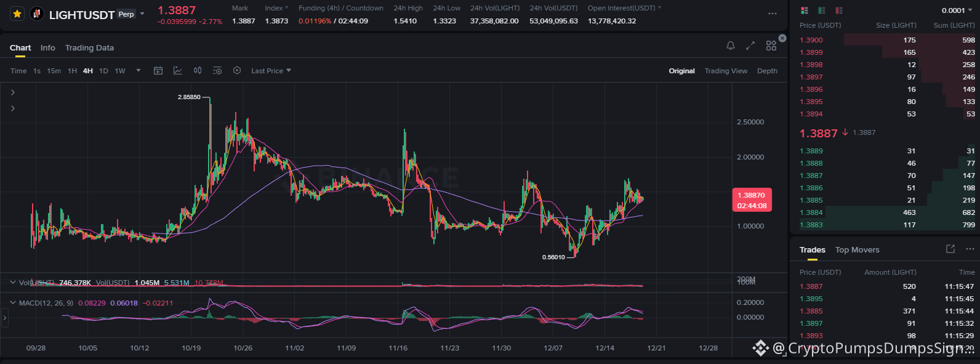Click the trade at 11:15:44 priced 1.3885

pos(887,311)
